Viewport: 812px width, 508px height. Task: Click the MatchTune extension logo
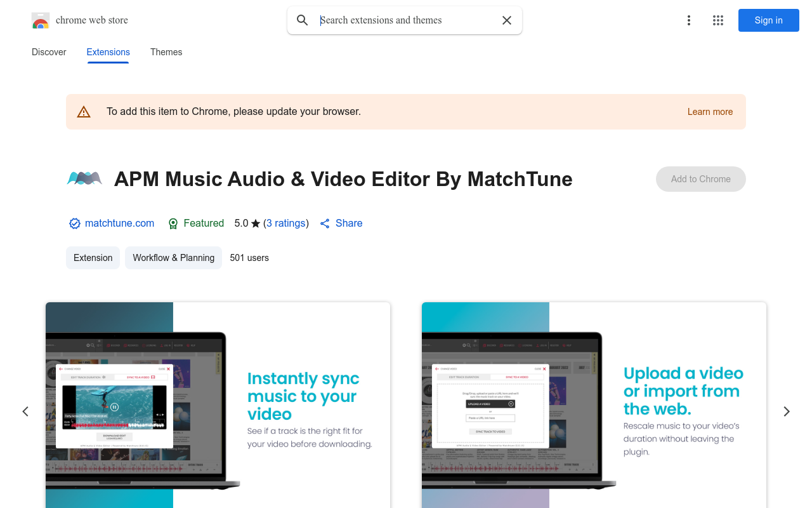84,179
